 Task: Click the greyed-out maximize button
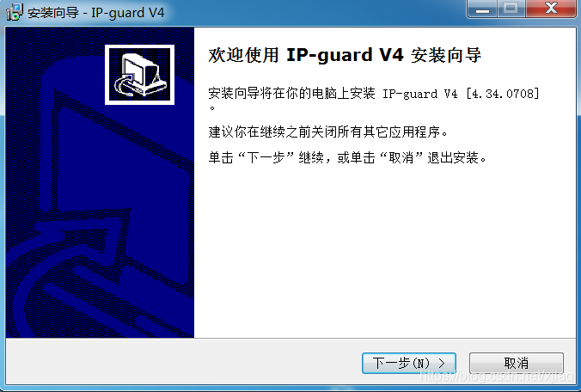(511, 9)
